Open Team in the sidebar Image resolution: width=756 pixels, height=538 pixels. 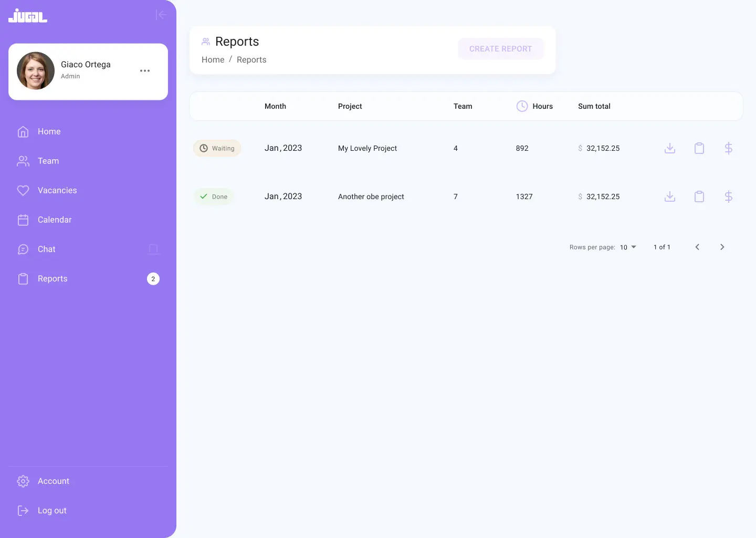(x=48, y=161)
